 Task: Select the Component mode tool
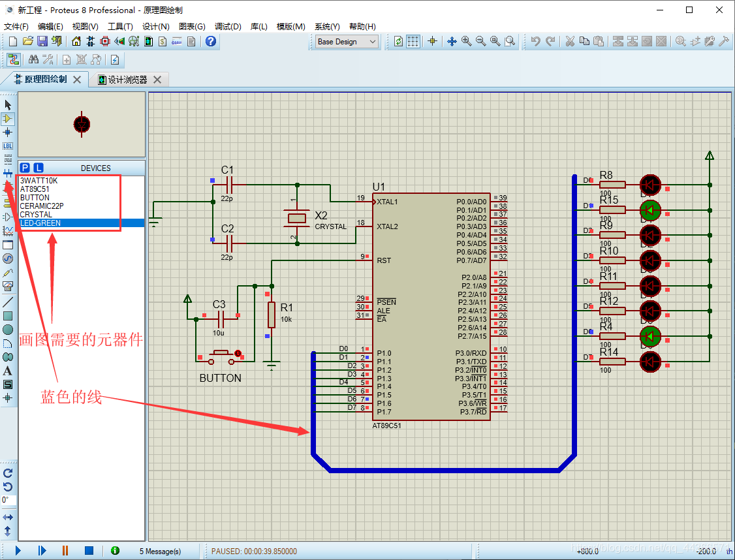coord(8,119)
